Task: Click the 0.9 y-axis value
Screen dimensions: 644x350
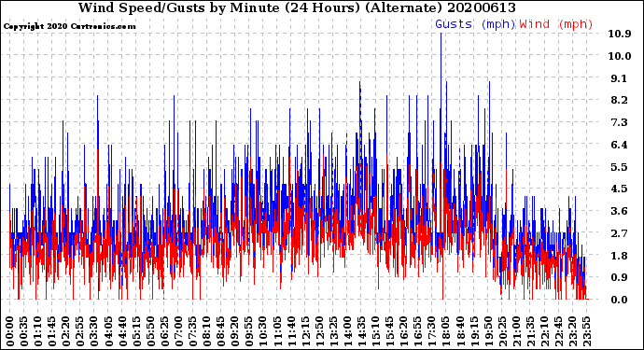Action: (x=619, y=278)
